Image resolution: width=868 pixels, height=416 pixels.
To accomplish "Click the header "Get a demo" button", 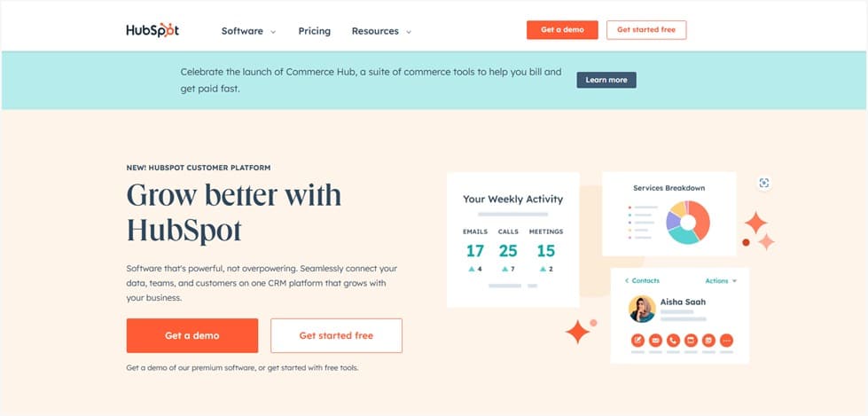I will (x=562, y=30).
